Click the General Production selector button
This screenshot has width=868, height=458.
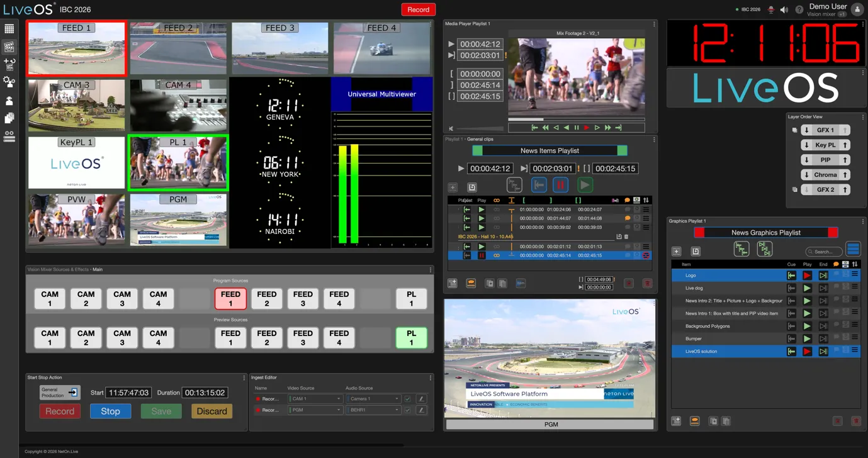tap(60, 393)
